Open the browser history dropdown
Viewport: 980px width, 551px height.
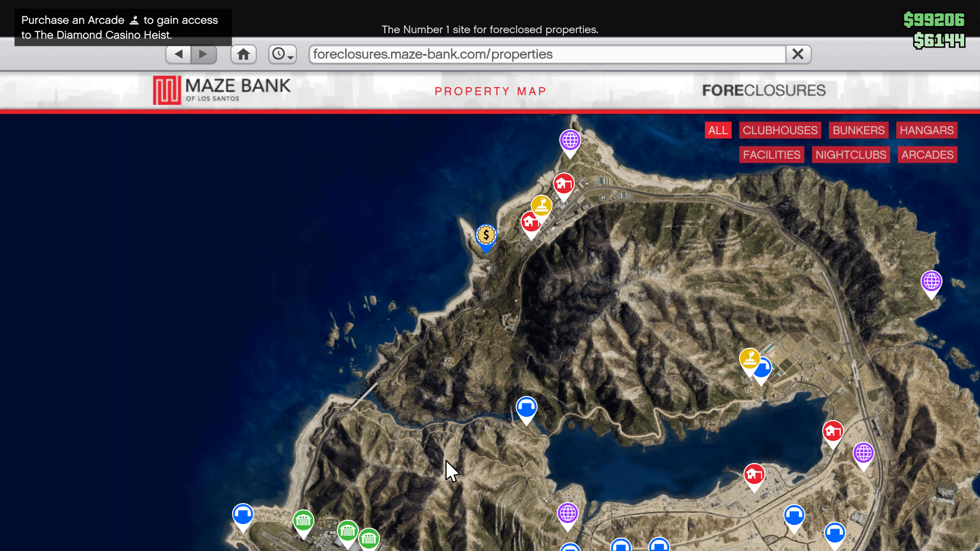click(x=283, y=54)
